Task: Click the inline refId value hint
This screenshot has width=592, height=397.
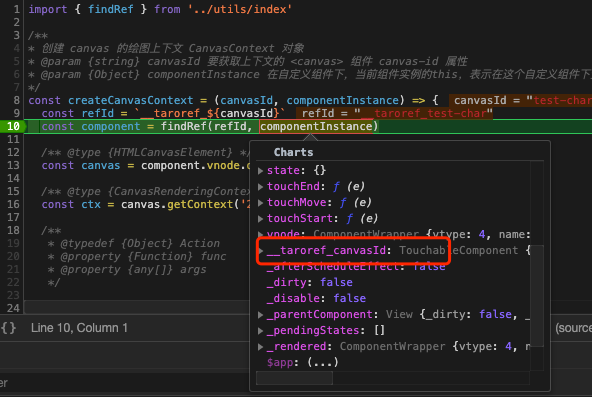Action: pyautogui.click(x=395, y=113)
